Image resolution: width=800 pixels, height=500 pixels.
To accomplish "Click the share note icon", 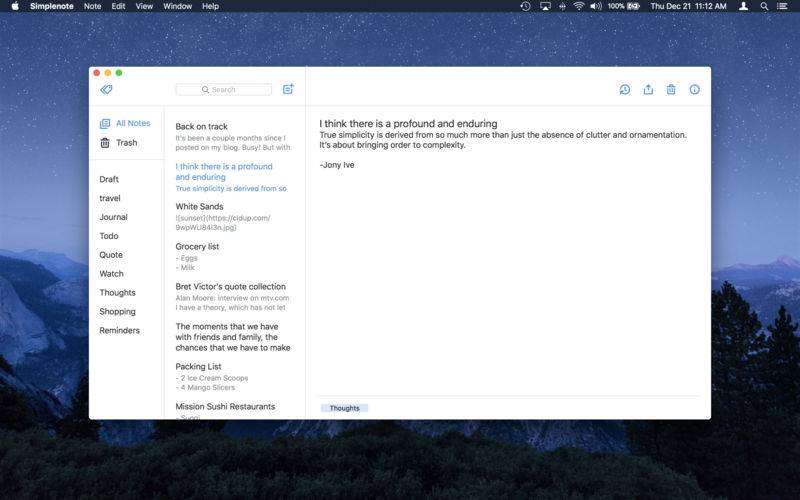I will 648,89.
